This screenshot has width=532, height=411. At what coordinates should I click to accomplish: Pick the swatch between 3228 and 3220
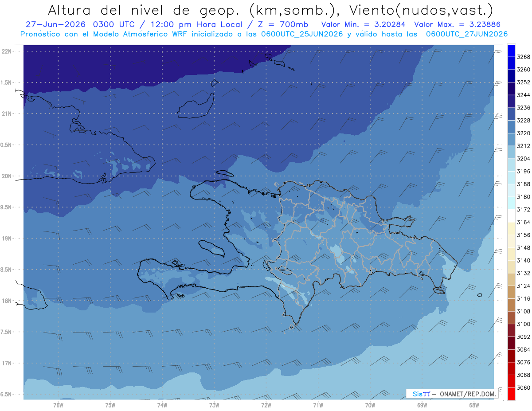[x=511, y=127]
